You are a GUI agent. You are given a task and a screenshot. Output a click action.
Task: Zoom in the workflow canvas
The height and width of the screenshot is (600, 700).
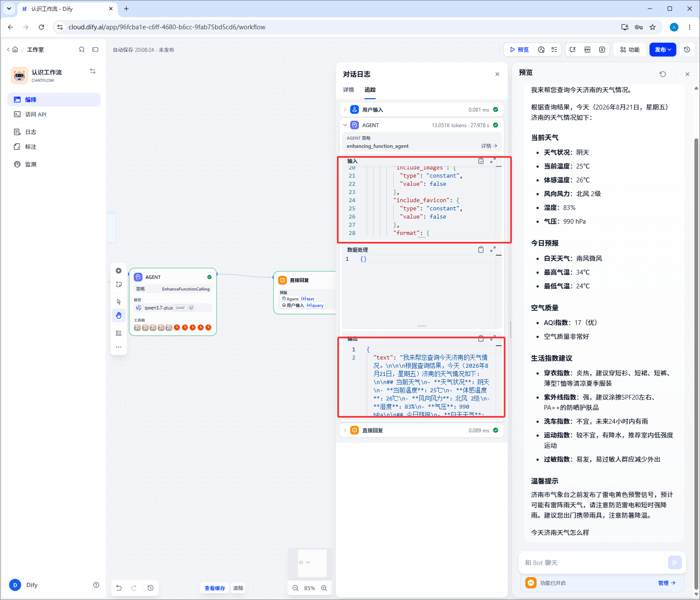pyautogui.click(x=324, y=588)
